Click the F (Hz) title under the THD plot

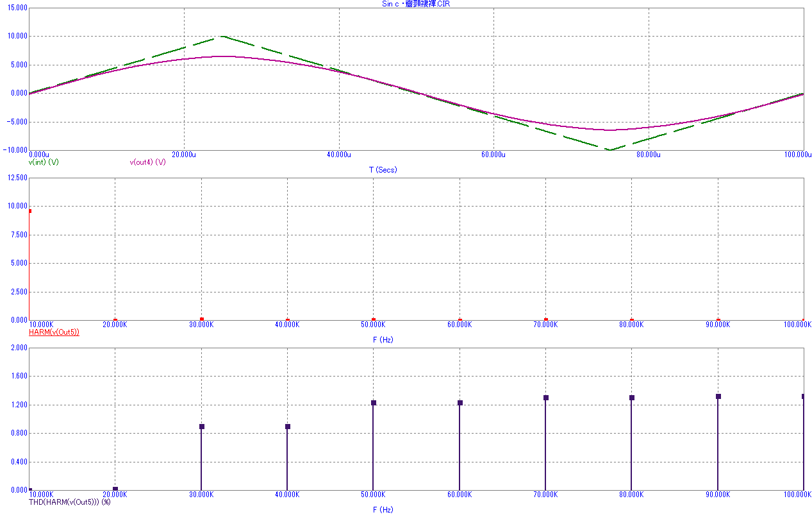pyautogui.click(x=383, y=510)
